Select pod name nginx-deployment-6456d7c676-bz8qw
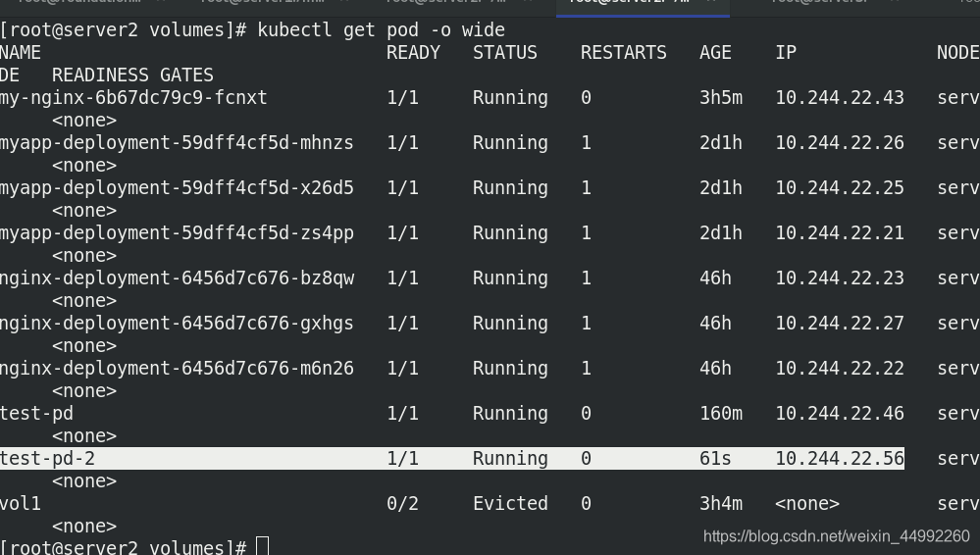980x555 pixels. [x=177, y=277]
